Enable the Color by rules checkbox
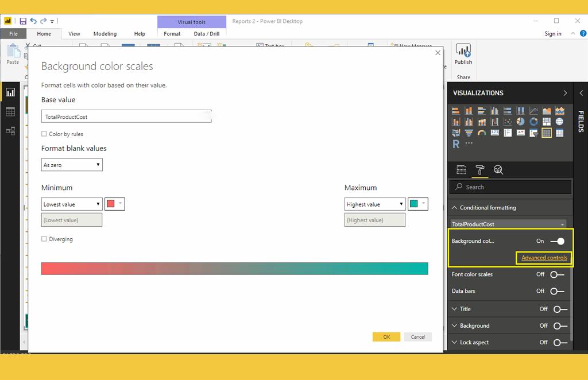 (44, 134)
